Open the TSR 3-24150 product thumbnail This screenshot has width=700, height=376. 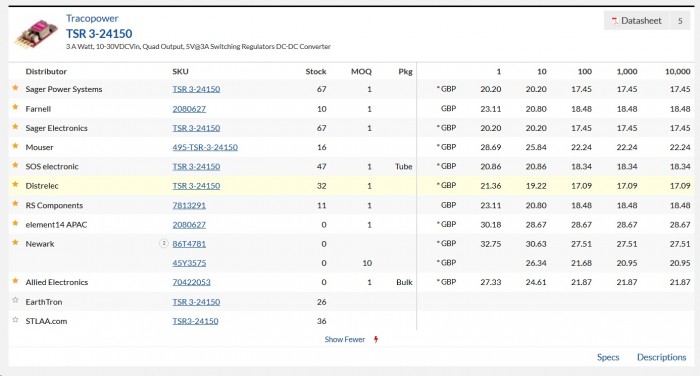[x=36, y=33]
